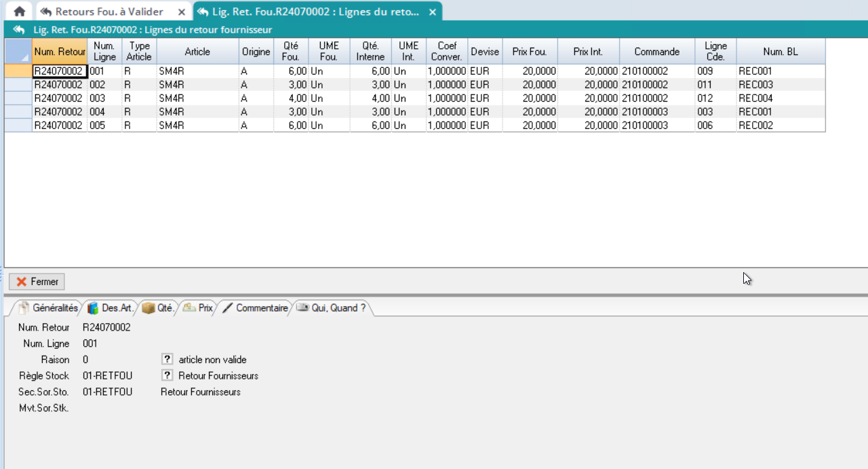Select the row selector for line 003

(x=18, y=98)
